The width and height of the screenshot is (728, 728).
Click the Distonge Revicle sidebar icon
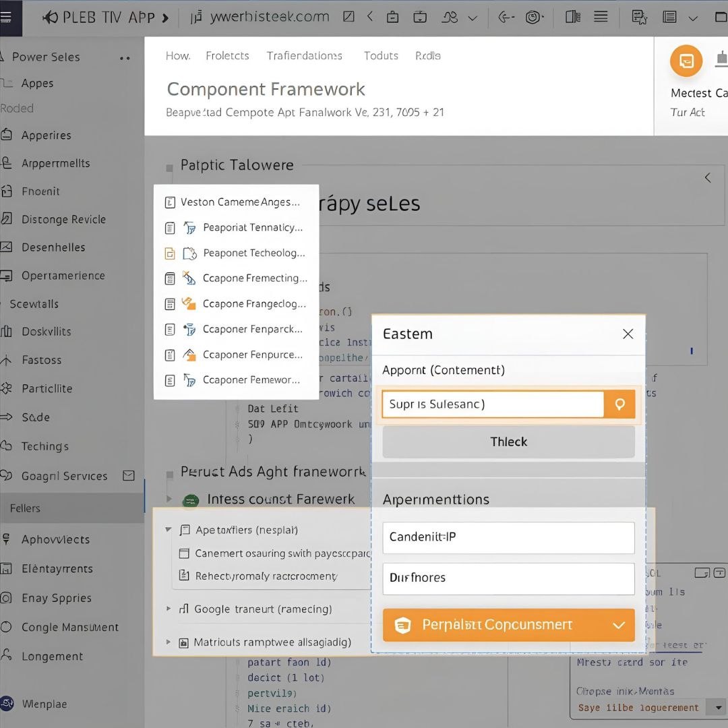click(x=7, y=219)
